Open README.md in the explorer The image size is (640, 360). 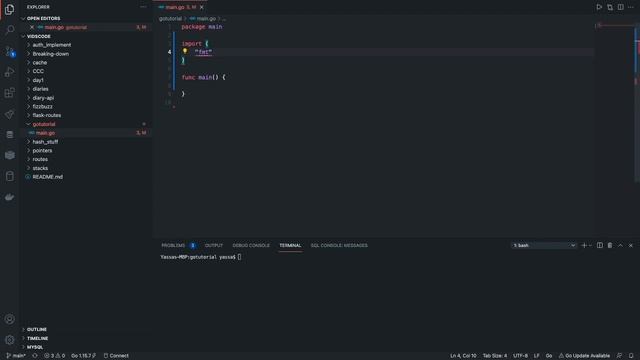(47, 177)
